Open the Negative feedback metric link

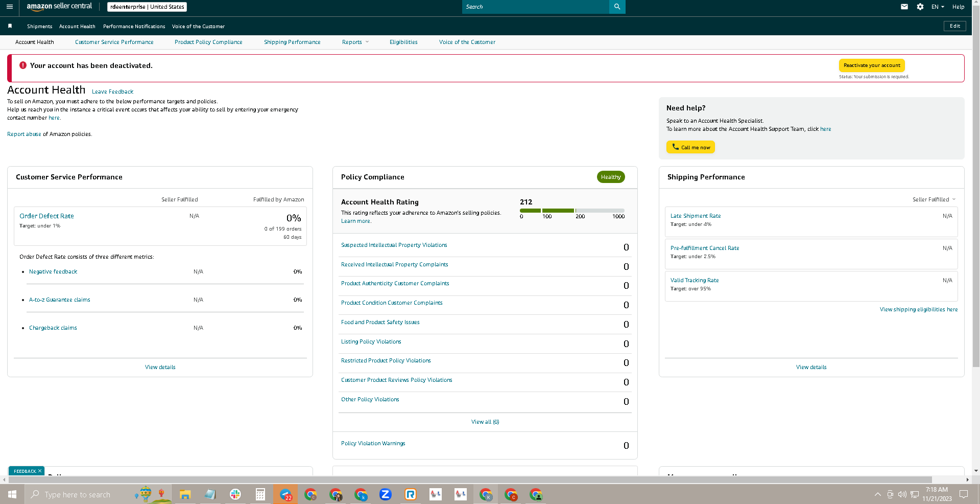click(x=53, y=271)
